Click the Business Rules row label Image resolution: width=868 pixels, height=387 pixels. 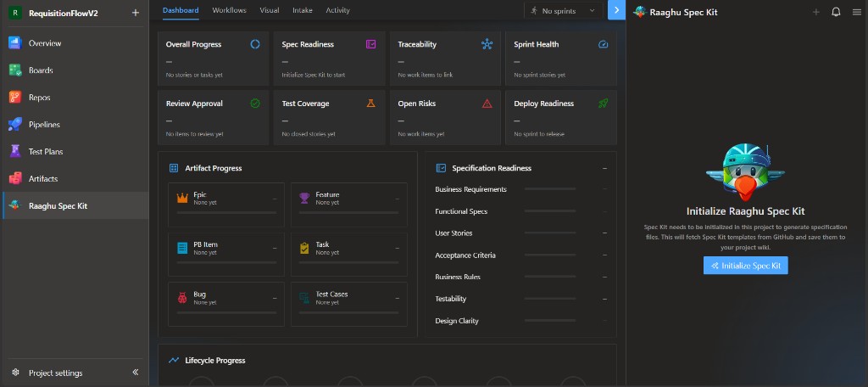458,277
